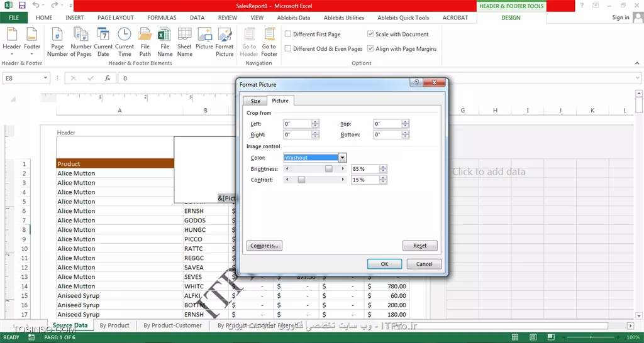Click Brightness percent field

[365, 168]
